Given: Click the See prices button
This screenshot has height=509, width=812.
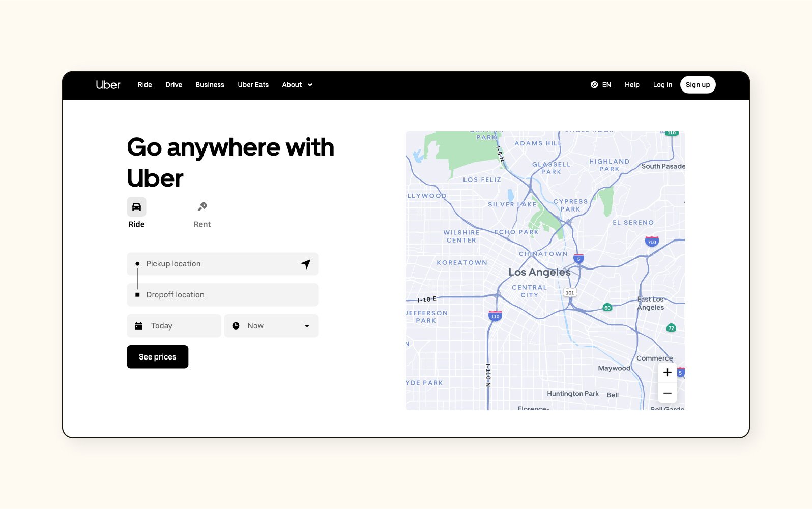Looking at the screenshot, I should pos(158,357).
